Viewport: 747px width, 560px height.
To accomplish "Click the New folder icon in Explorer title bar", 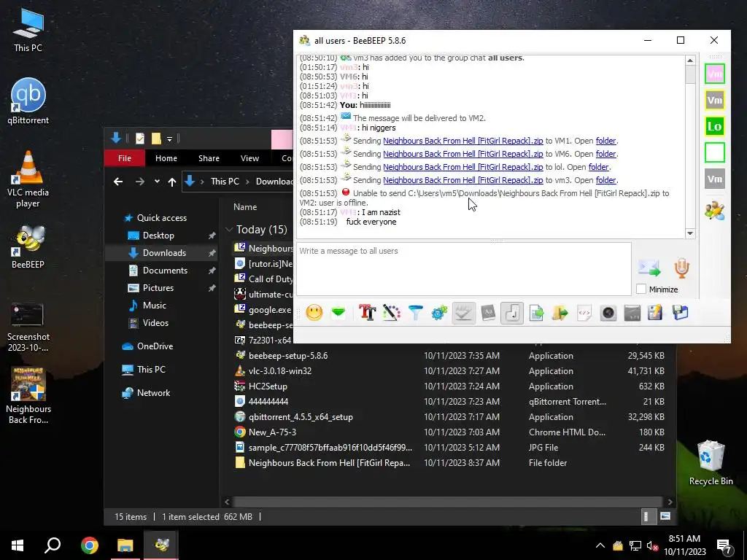I will tap(156, 139).
